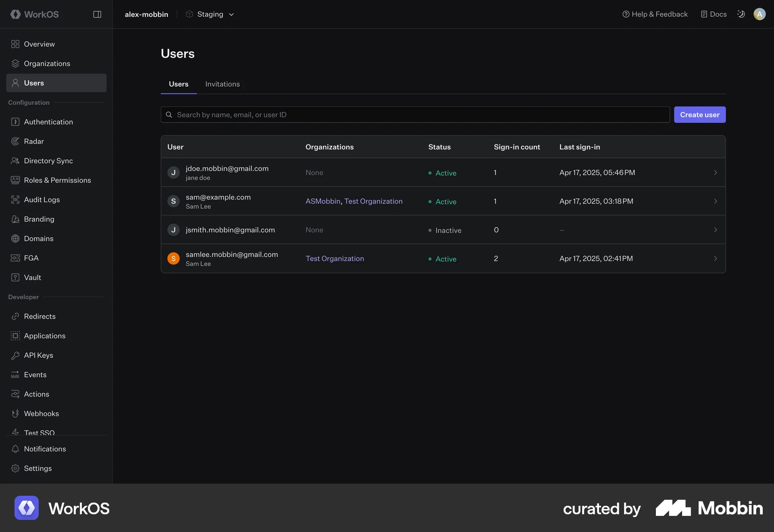774x532 pixels.
Task: Open the WorkOS logo in the top left
Action: pyautogui.click(x=34, y=14)
